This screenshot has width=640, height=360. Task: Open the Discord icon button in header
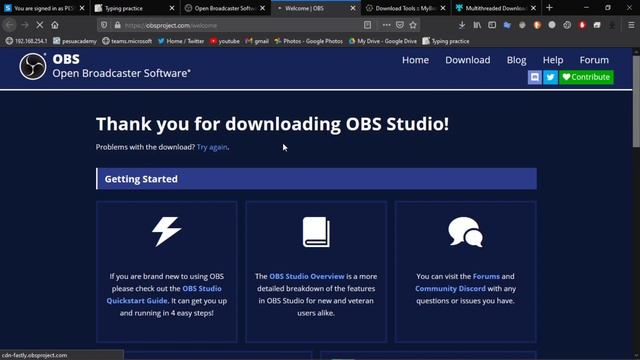coord(534,77)
